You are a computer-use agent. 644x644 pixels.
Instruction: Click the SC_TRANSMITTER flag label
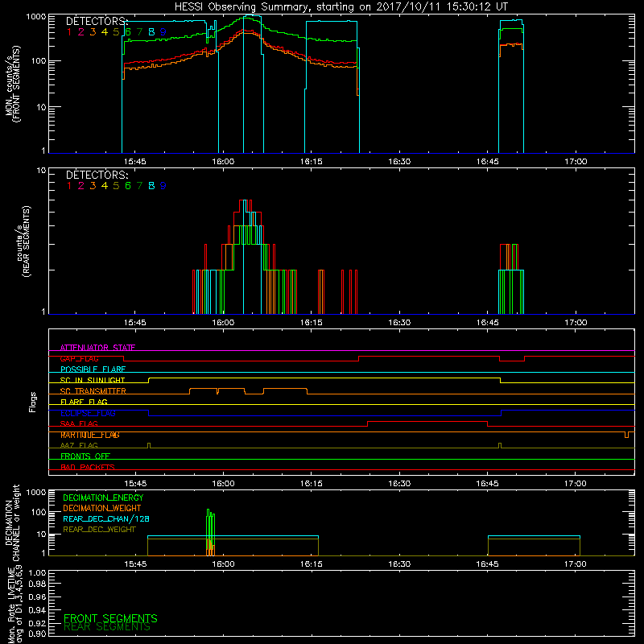[93, 391]
